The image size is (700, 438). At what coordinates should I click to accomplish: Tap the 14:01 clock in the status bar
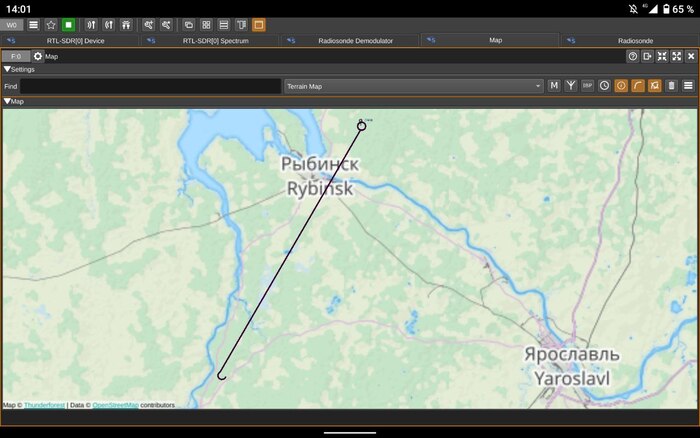[18, 9]
